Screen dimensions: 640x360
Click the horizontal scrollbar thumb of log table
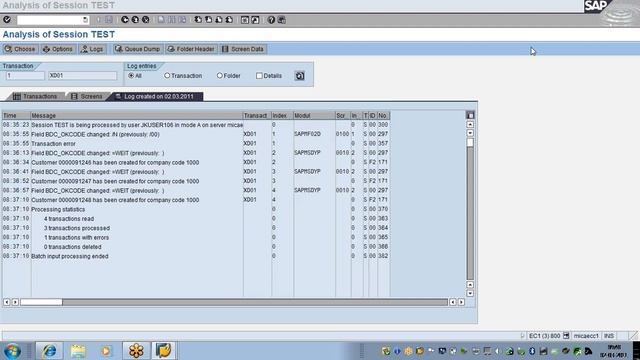click(x=41, y=302)
